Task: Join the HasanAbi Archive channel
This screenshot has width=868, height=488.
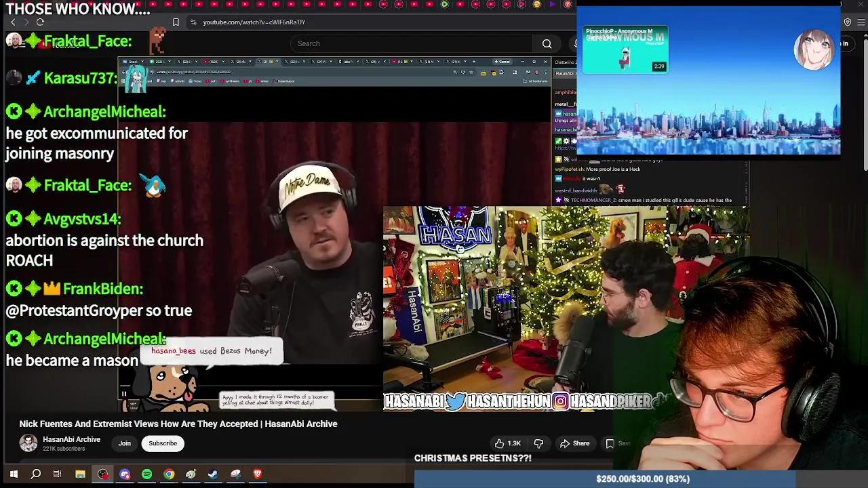Action: click(125, 443)
